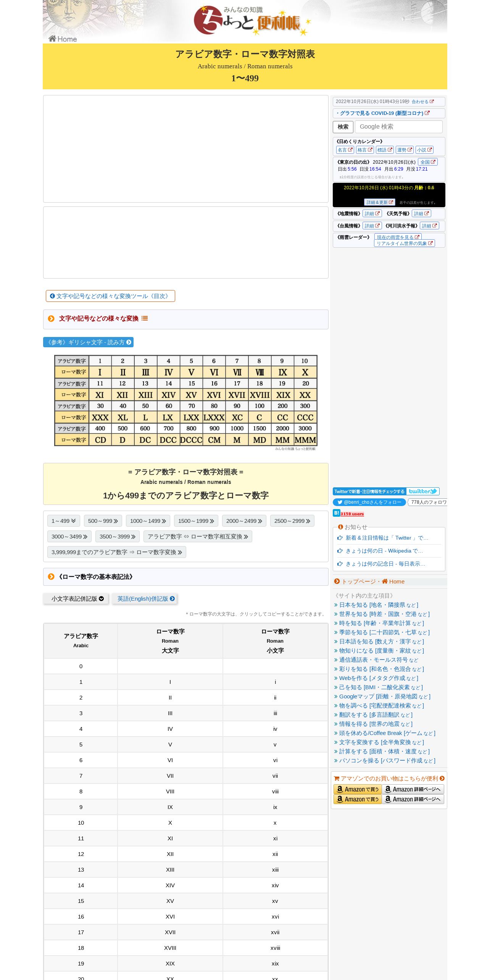Go to 1000～1499 page
The width and height of the screenshot is (490, 980).
(148, 521)
